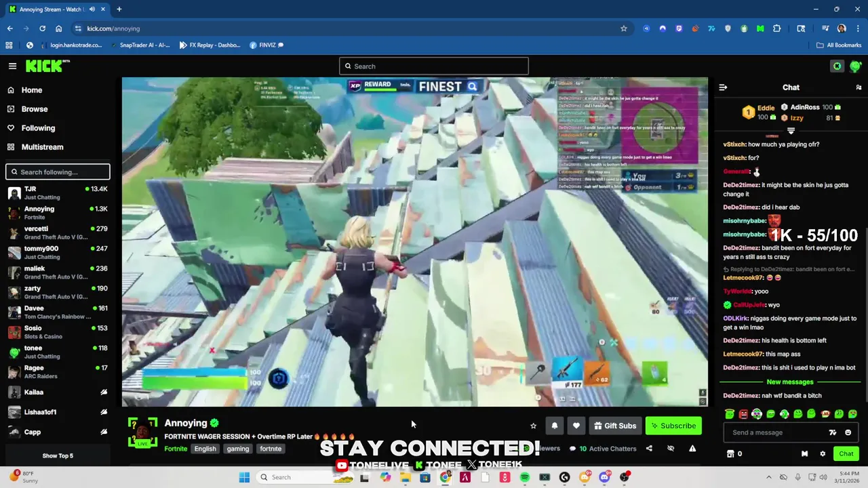Mute the Annoying Stream tab audio icon
This screenshot has height=488, width=868.
[x=92, y=9]
